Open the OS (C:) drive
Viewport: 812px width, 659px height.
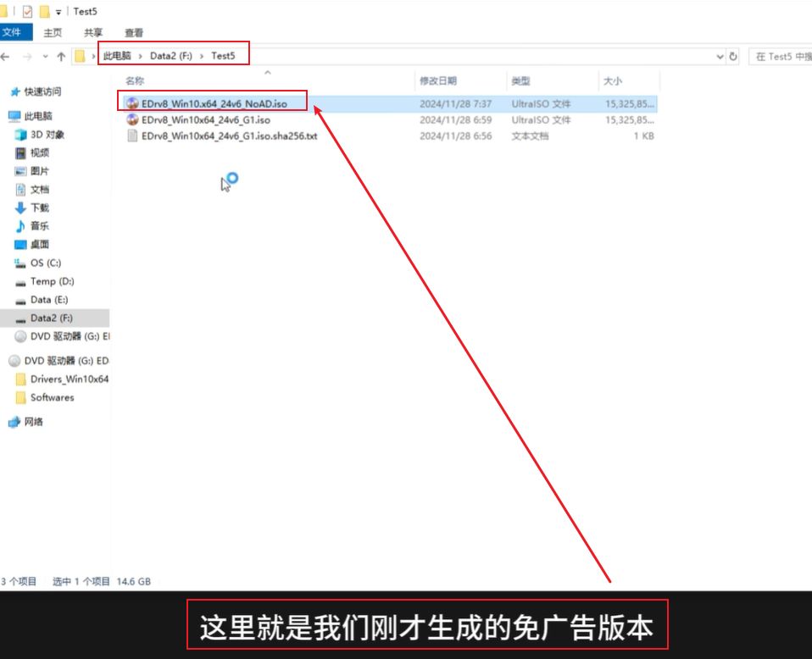click(45, 263)
